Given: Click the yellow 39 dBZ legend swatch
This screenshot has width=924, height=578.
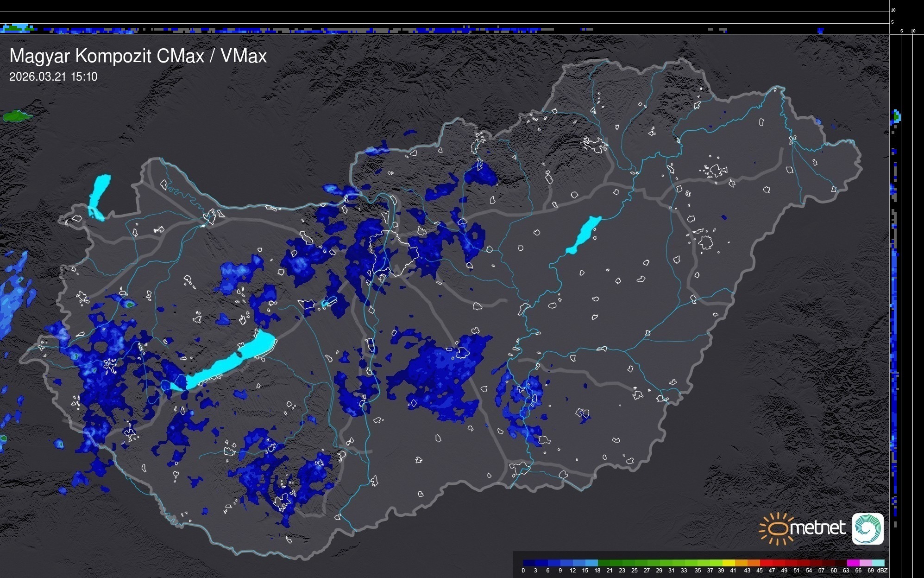Looking at the screenshot, I should point(729,563).
